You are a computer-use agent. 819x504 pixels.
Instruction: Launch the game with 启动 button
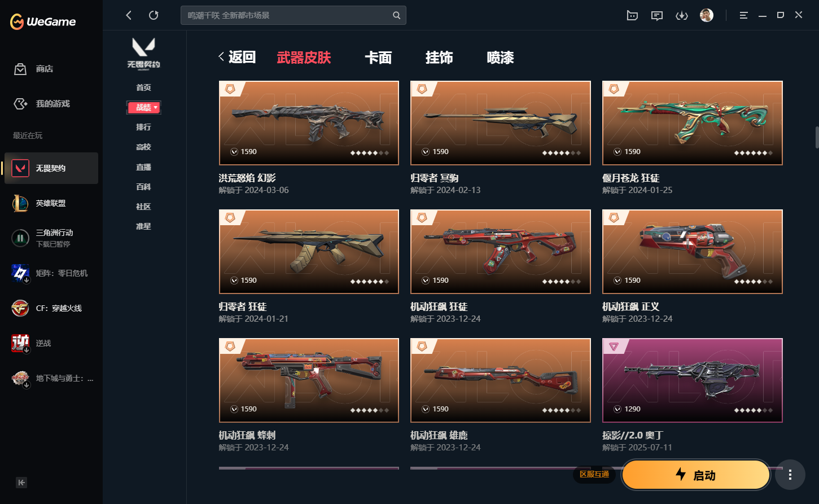tap(696, 475)
